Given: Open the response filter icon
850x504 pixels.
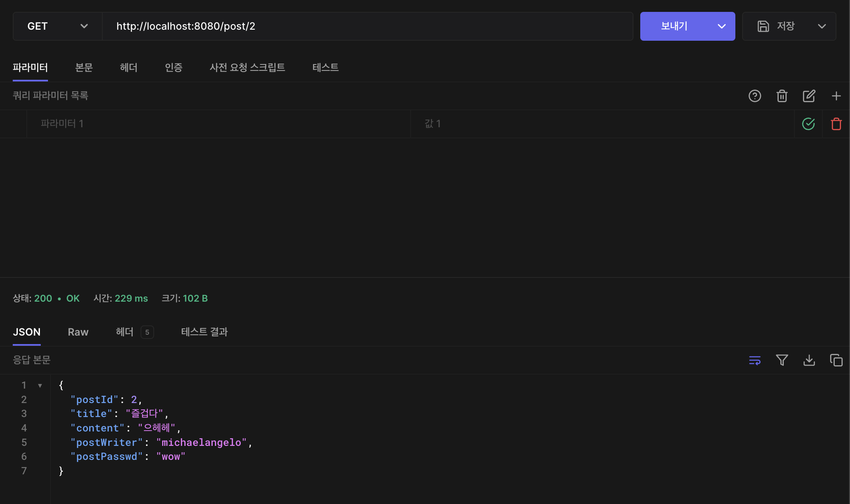Looking at the screenshot, I should click(x=782, y=360).
